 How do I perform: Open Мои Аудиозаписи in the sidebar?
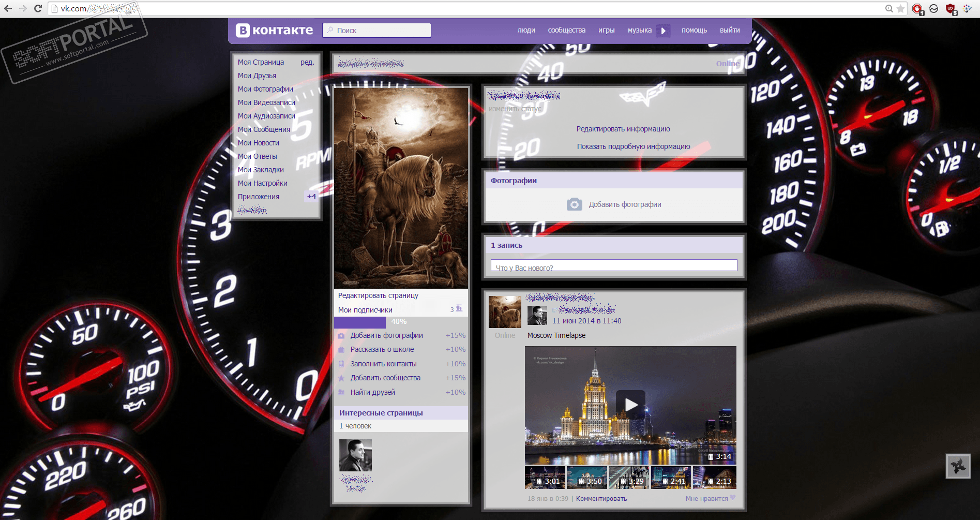(266, 116)
